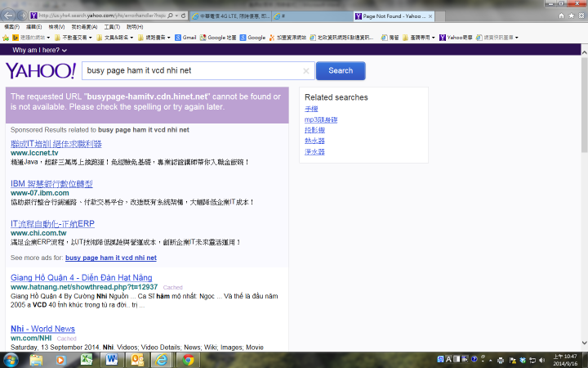This screenshot has width=588, height=368.
Task: Open Favorites star icon in IE toolbar
Action: tap(571, 16)
